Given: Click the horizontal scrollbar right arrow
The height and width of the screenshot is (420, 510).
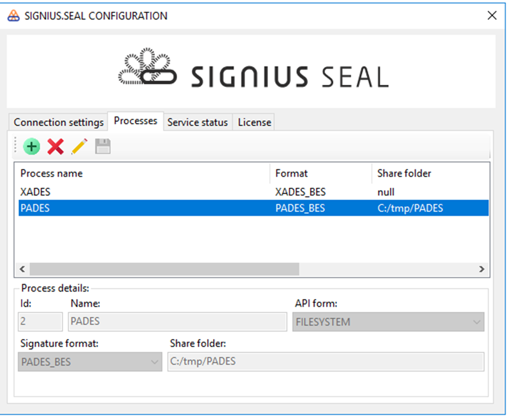Looking at the screenshot, I should (x=481, y=269).
